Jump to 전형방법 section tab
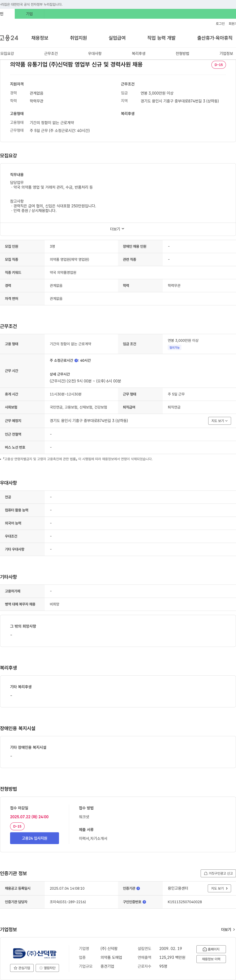The image size is (236, 980). 182,54
